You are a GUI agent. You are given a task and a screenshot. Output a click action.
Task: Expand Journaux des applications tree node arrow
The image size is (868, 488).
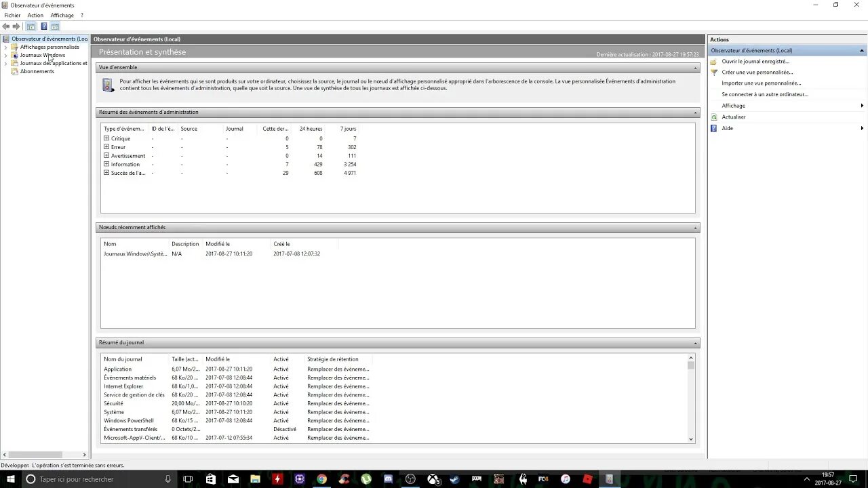click(x=6, y=63)
